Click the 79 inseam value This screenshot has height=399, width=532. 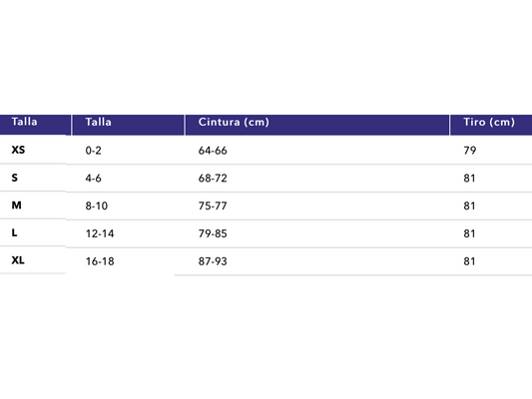point(470,151)
